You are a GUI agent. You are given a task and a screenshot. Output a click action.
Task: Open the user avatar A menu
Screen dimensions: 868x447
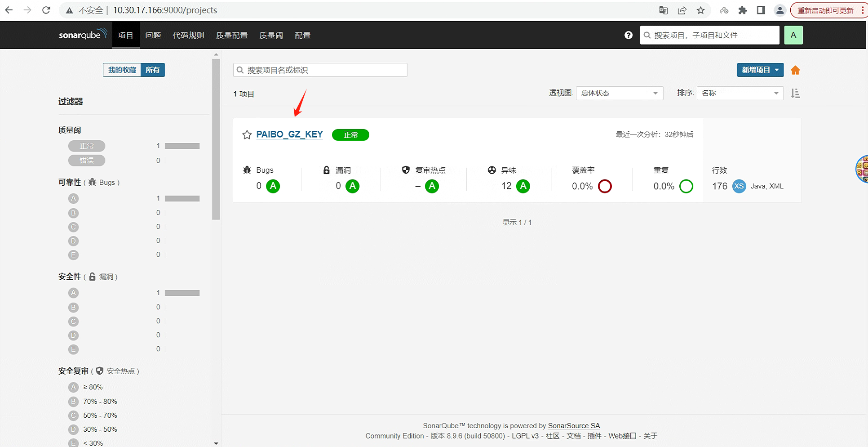point(793,35)
